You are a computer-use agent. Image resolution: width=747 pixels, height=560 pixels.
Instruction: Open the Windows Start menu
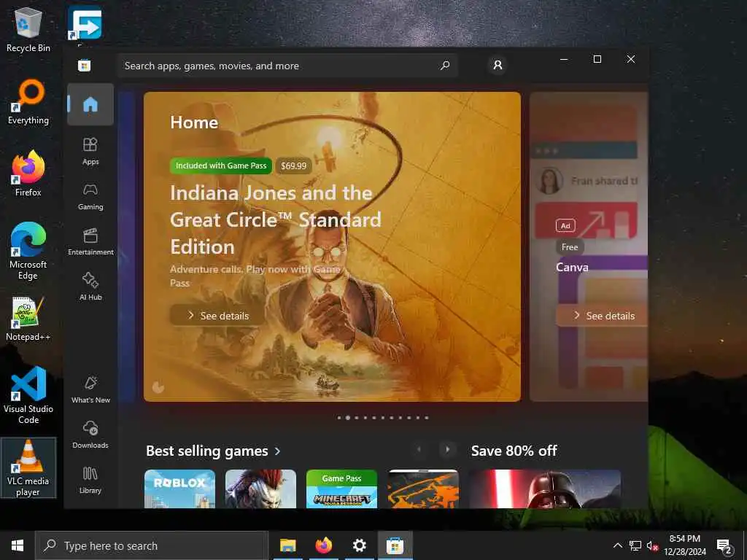tap(18, 545)
